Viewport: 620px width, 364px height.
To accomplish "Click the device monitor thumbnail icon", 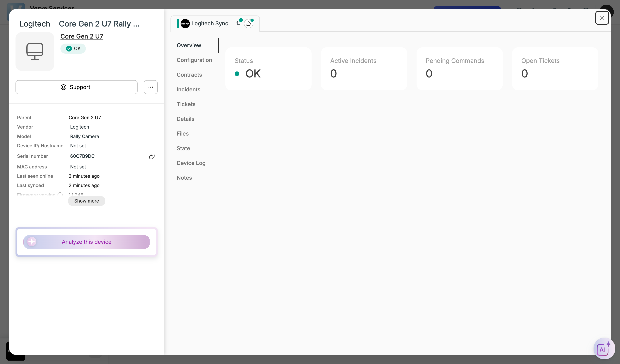I will [x=35, y=51].
